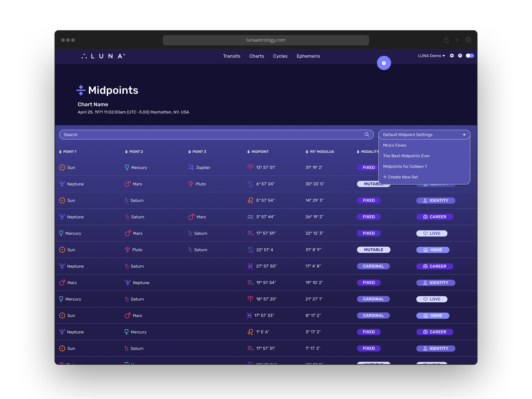
Task: Click the LUNA logo
Action: (103, 56)
